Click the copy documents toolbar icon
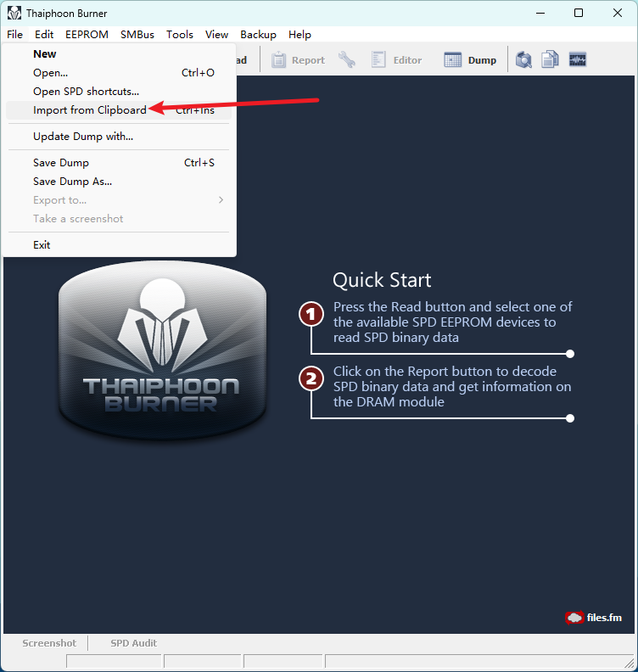Screen dimensions: 638x672 [550, 60]
